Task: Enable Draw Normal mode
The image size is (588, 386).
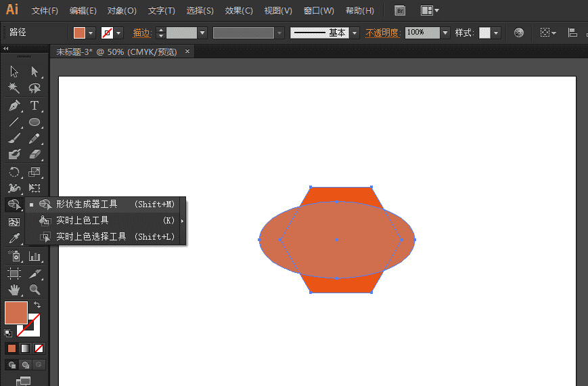Action: 12,364
